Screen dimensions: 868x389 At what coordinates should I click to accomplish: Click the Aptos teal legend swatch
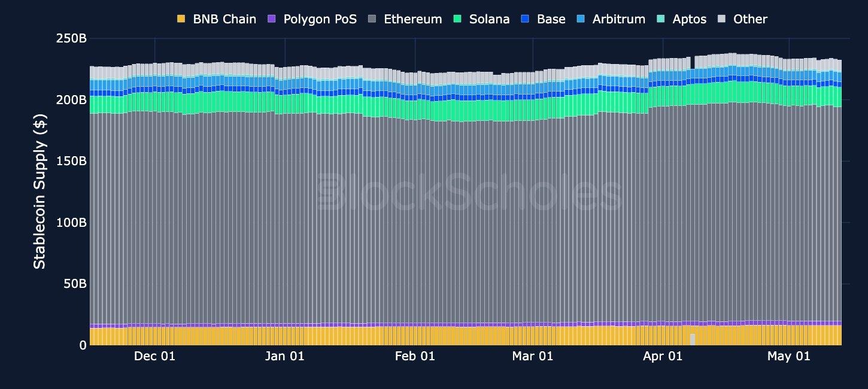tap(661, 19)
